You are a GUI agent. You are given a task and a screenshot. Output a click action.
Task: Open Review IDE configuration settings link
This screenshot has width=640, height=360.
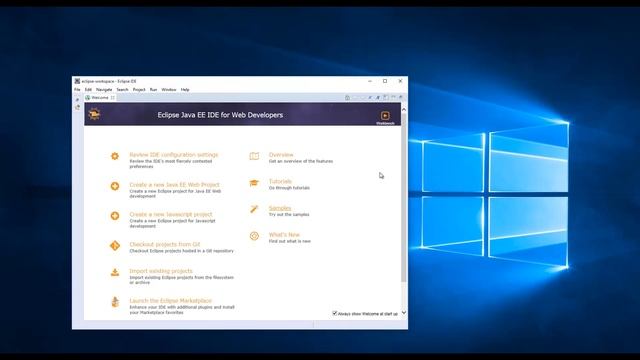(x=174, y=155)
